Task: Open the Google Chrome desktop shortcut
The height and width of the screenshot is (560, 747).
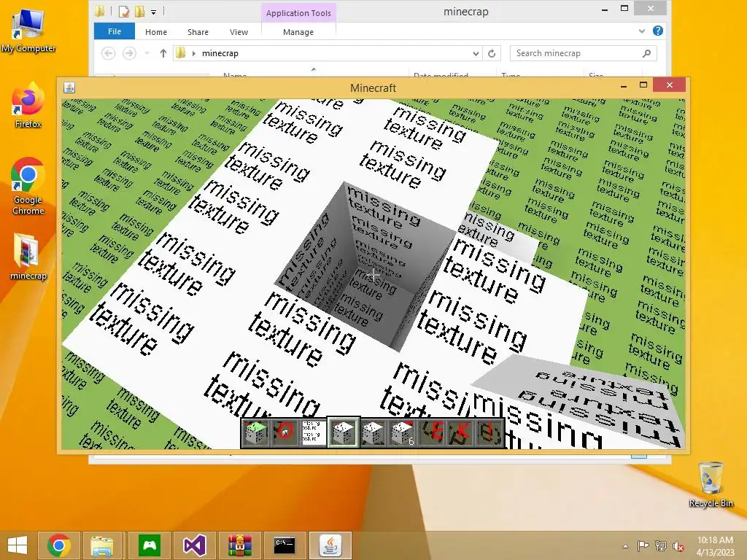Action: [28, 187]
